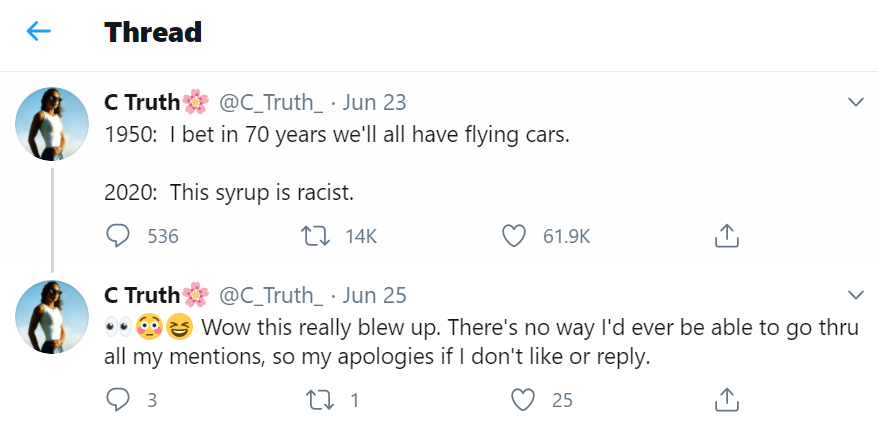The height and width of the screenshot is (429, 878).
Task: Retweet the 'really blew up' tweet
Action: click(314, 400)
